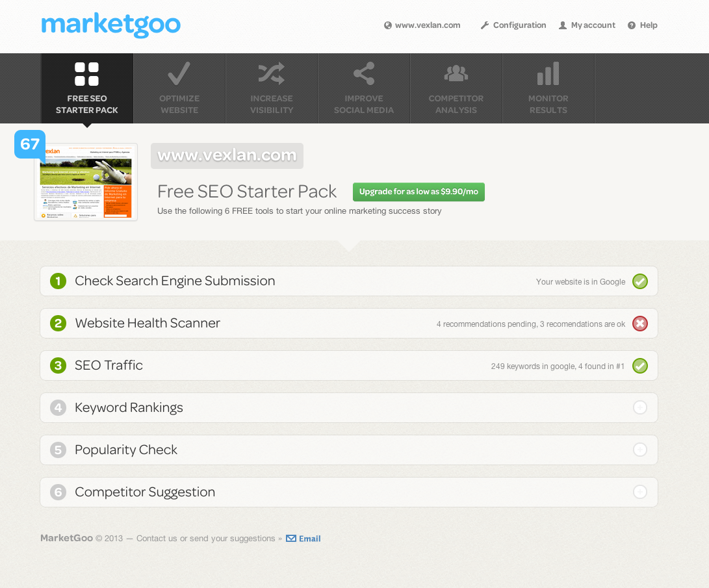Click the green number 2 step badge
Image resolution: width=709 pixels, height=588 pixels.
click(x=58, y=323)
